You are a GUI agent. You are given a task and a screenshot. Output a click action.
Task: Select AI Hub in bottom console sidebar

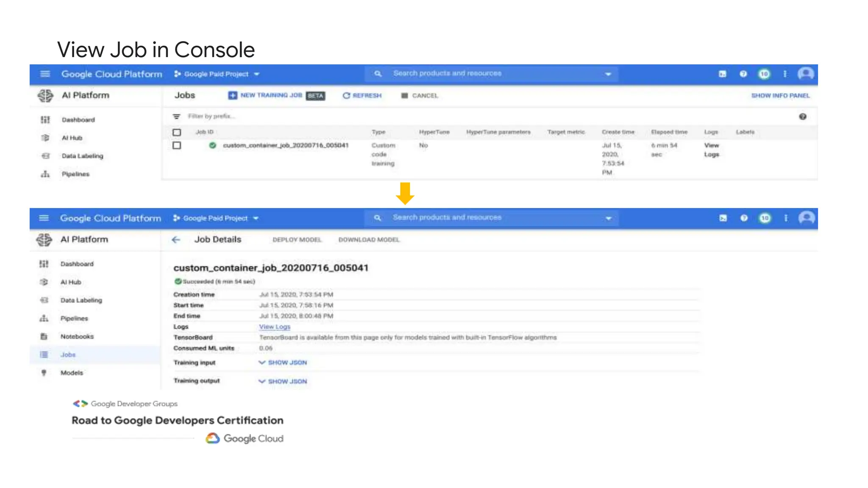[71, 282]
